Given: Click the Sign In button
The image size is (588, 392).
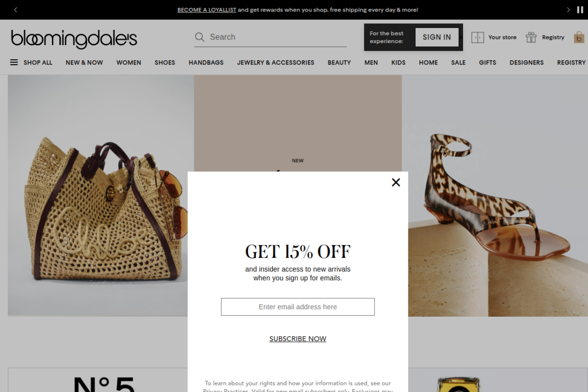Looking at the screenshot, I should (x=437, y=37).
